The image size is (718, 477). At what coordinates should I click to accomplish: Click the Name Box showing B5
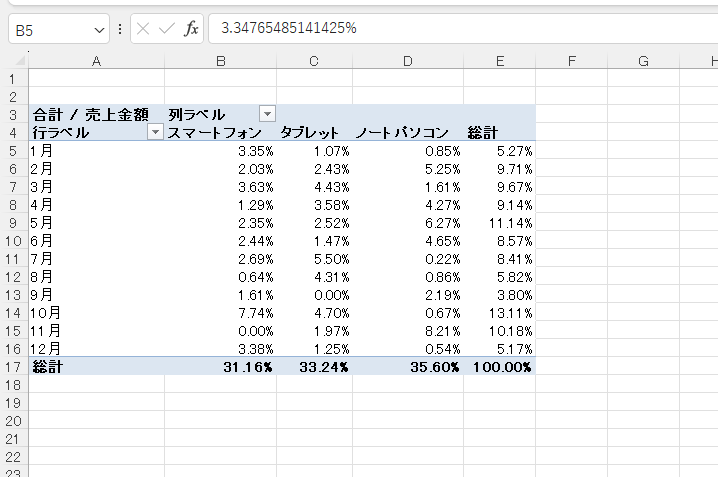pos(59,29)
